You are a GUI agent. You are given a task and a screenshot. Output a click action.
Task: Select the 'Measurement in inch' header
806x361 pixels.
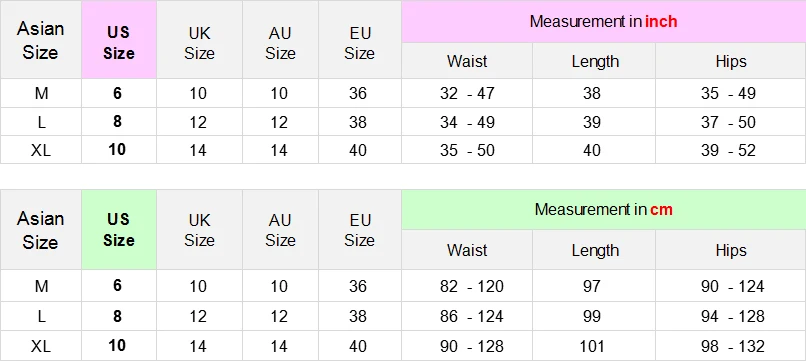[603, 22]
